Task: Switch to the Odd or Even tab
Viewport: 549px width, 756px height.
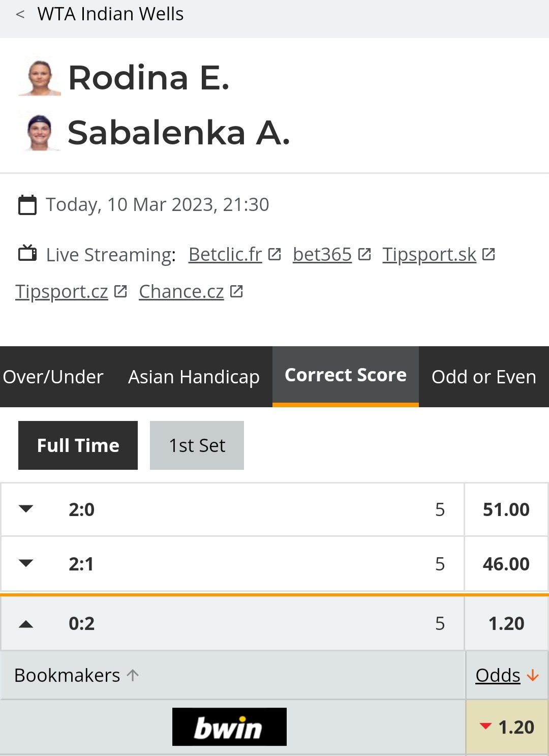Action: (x=484, y=377)
